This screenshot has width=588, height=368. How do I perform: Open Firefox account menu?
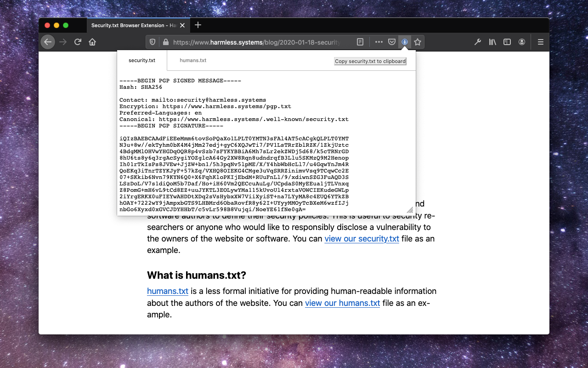[522, 42]
